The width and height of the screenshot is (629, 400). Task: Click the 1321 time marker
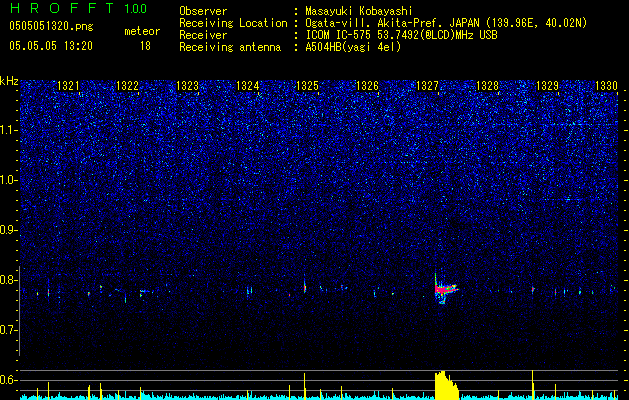pos(68,85)
